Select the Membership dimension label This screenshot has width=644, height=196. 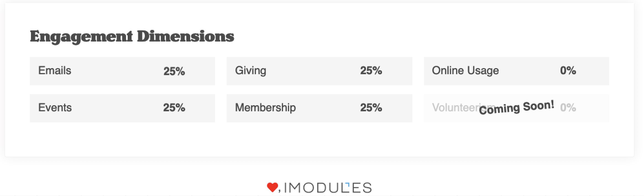[265, 108]
